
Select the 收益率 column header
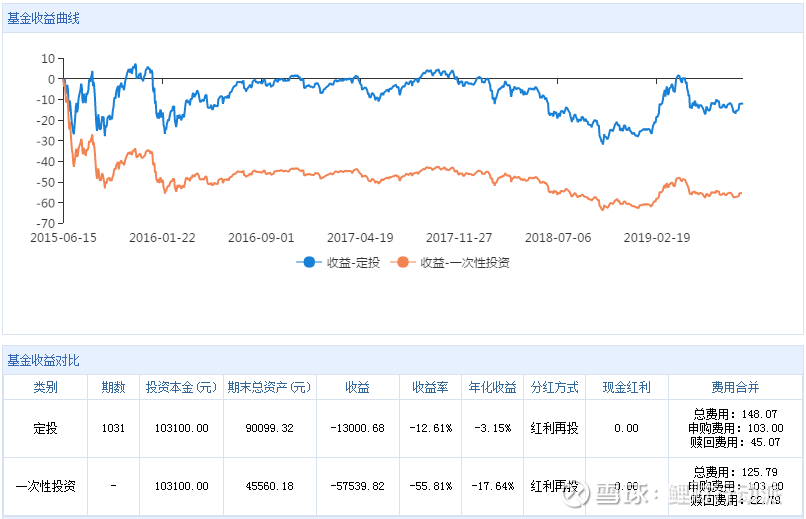coord(430,387)
